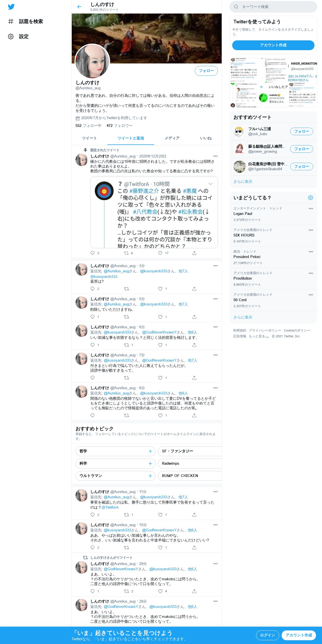Open more options on the pinned tweet
Viewport: 322px width, 644px height.
[x=215, y=156]
